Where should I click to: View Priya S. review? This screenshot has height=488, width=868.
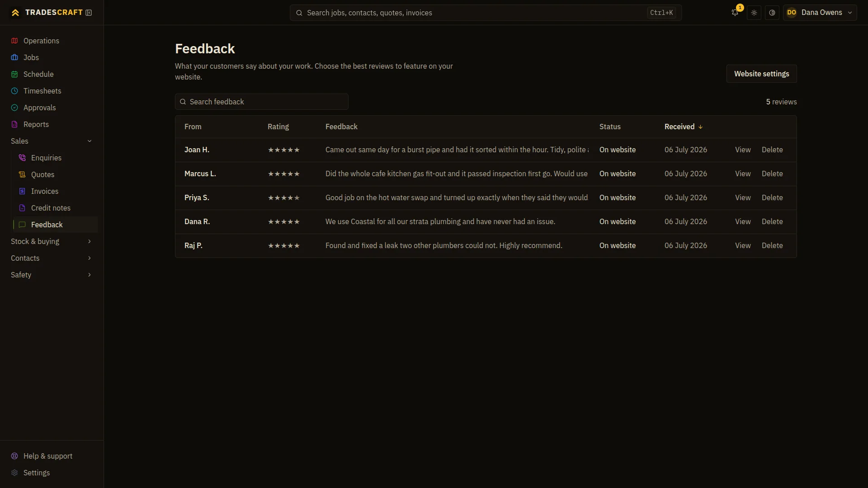point(743,197)
